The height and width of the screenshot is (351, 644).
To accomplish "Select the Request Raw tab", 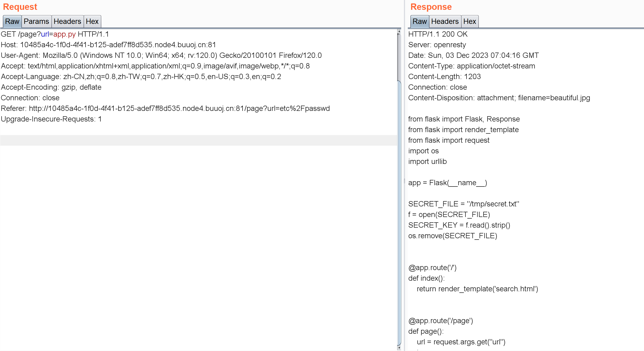I will coord(12,21).
